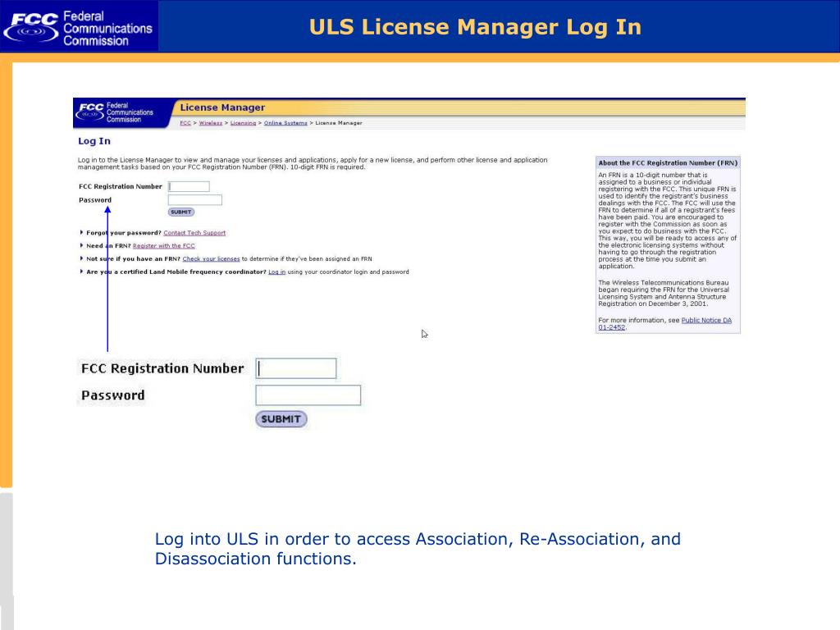This screenshot has width=840, height=630.
Task: Click the enlarged 'FCC Registration Number' label
Action: 162,368
